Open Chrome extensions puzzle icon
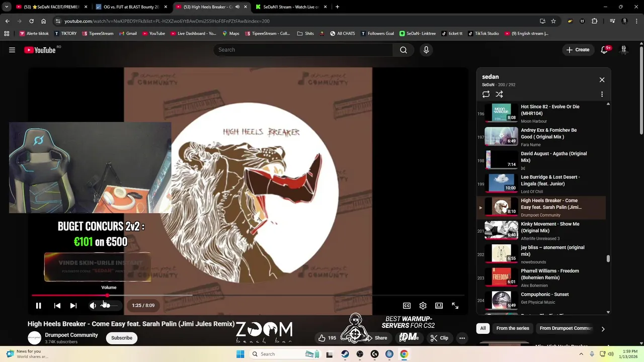Viewport: 644px width, 362px height. [595, 21]
